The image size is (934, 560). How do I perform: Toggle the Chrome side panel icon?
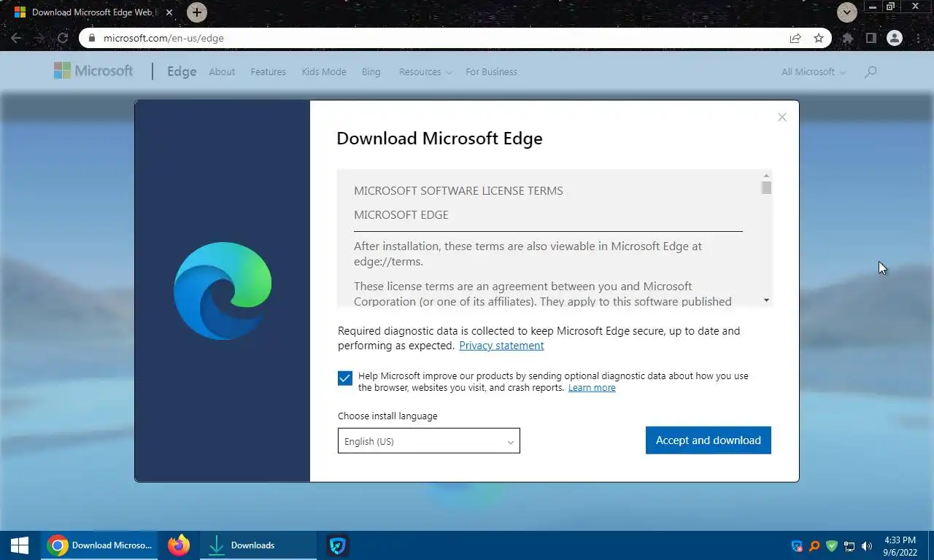coord(871,38)
